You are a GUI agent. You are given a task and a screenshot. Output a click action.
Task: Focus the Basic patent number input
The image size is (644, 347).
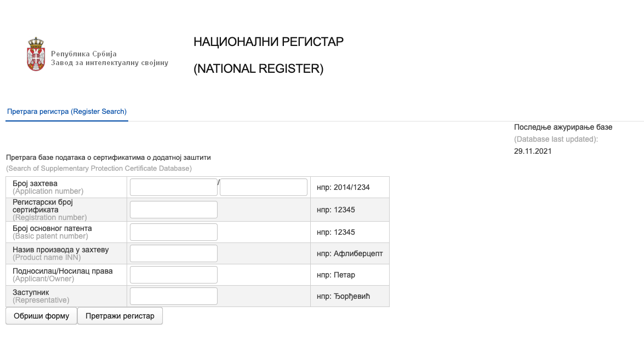[173, 232]
